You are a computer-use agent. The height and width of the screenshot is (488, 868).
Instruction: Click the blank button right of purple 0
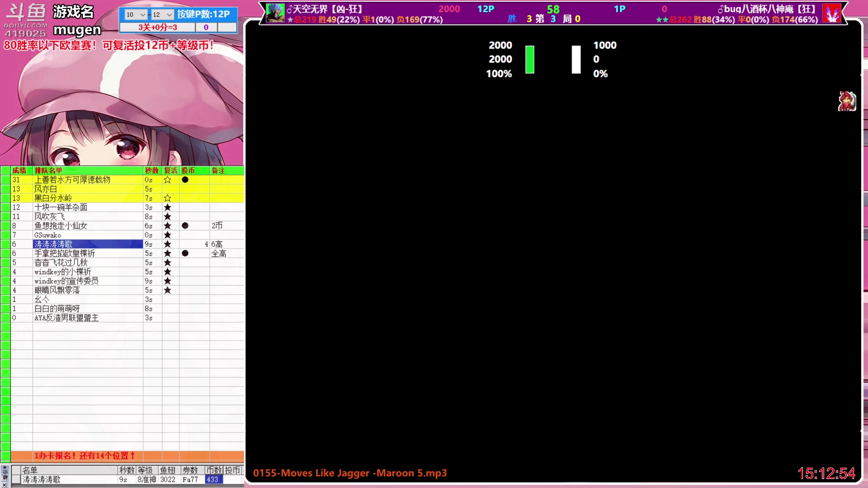point(227,28)
